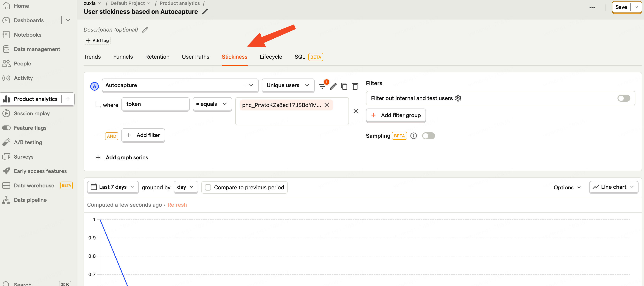Click the Sampling info icon
The width and height of the screenshot is (644, 286).
click(x=413, y=136)
